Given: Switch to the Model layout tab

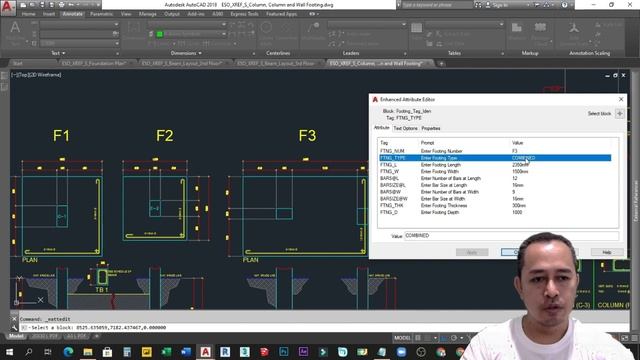Looking at the screenshot, I should tap(16, 336).
